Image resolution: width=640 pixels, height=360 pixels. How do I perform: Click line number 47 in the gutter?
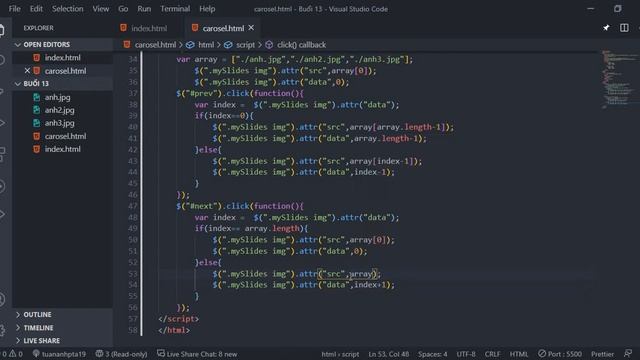[x=133, y=206]
